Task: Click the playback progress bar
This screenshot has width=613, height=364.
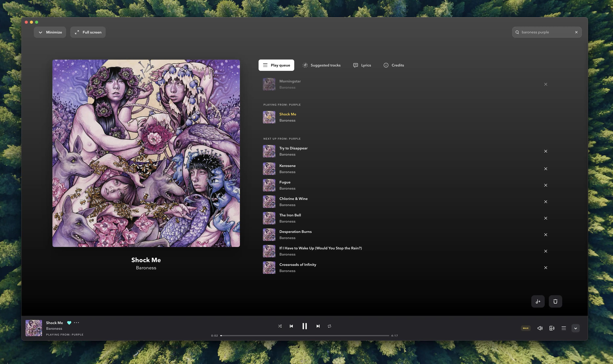Action: coord(304,335)
